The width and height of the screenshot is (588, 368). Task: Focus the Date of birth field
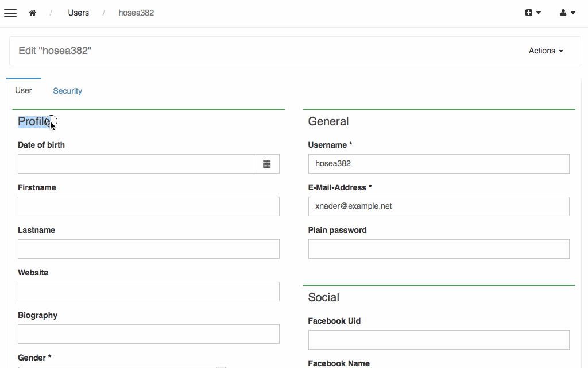pyautogui.click(x=137, y=164)
